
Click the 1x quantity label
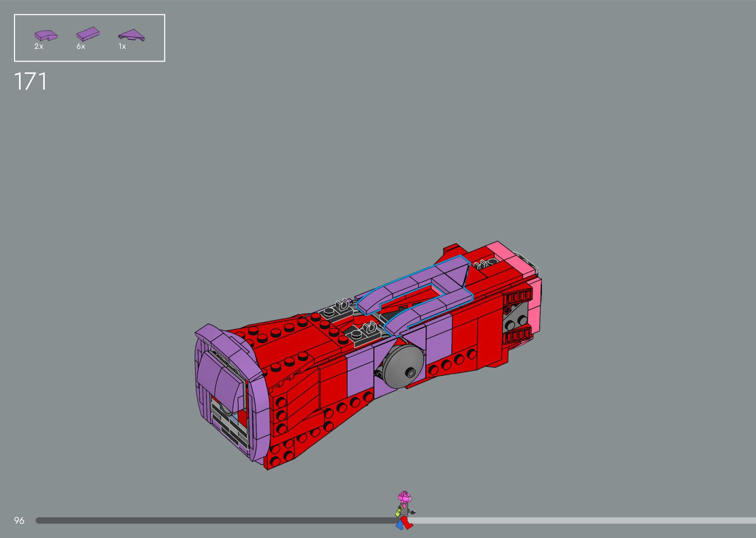(122, 47)
